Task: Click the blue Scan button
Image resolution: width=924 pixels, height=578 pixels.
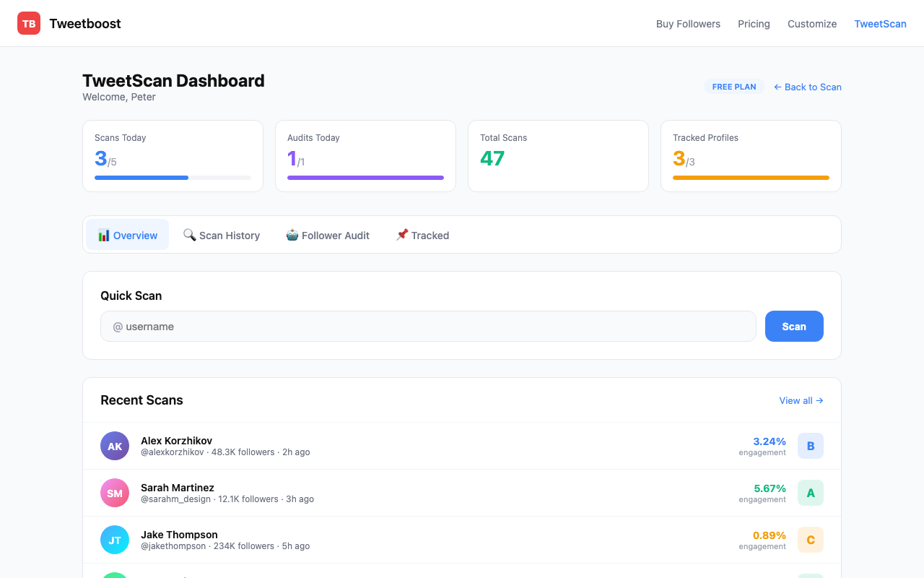Action: (x=794, y=326)
